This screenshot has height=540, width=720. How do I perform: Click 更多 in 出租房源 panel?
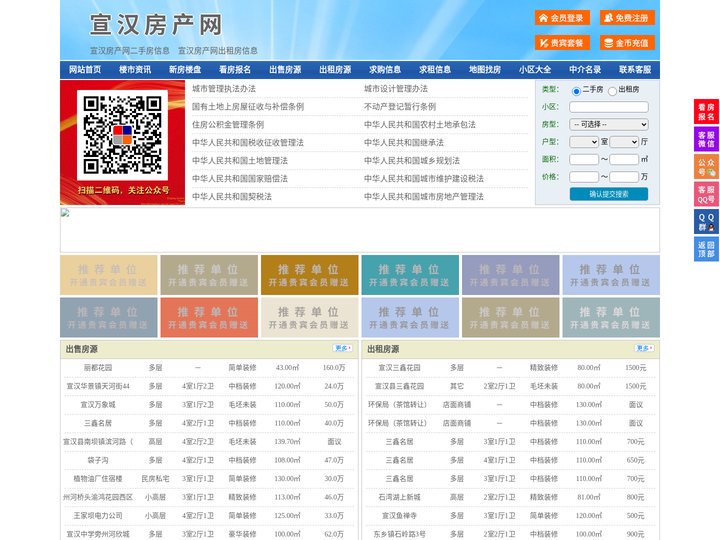pyautogui.click(x=644, y=349)
